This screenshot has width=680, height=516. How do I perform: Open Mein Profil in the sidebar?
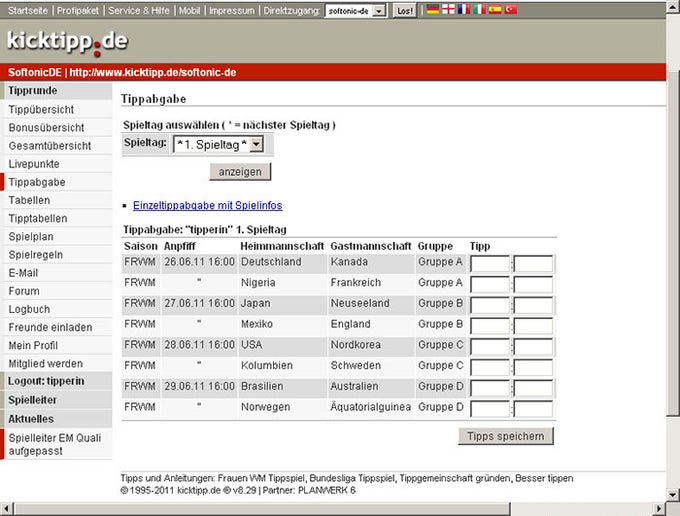57,346
